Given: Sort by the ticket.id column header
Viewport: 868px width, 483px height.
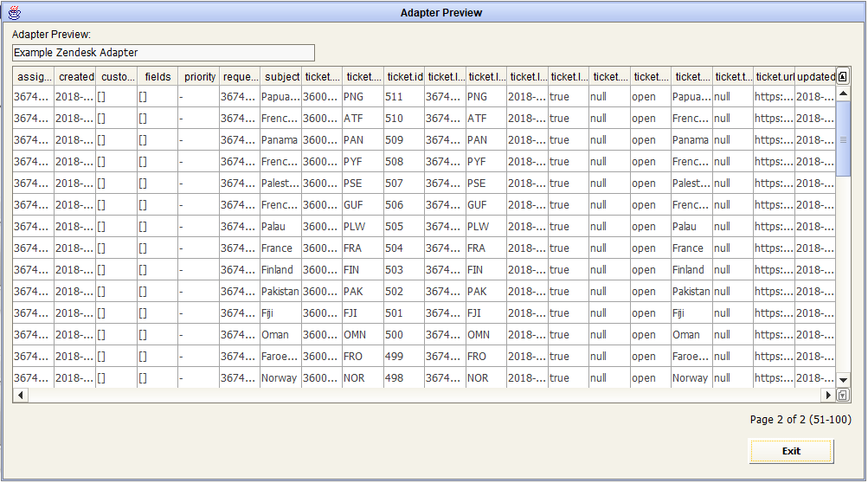Looking at the screenshot, I should 404,76.
